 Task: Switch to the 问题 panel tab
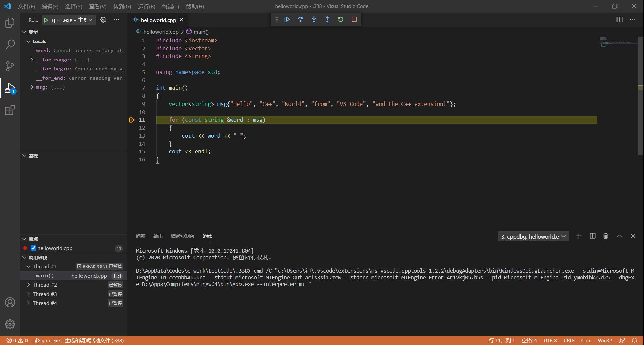(140, 236)
